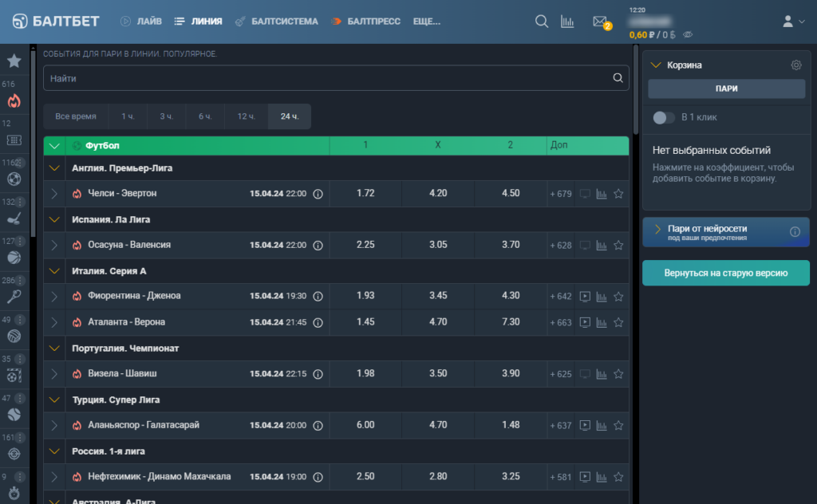Expand Аталанта - Верона match row
Screen dimensions: 817x504
pyautogui.click(x=54, y=322)
